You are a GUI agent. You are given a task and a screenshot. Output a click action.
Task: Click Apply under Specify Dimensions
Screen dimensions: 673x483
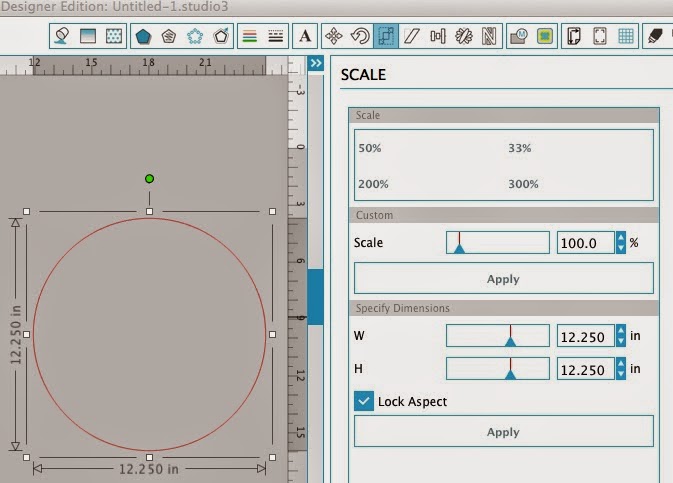click(504, 431)
